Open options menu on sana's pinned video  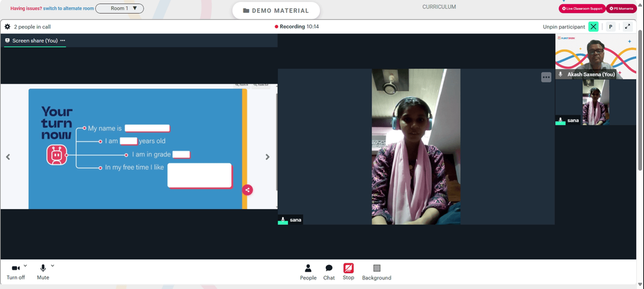546,77
